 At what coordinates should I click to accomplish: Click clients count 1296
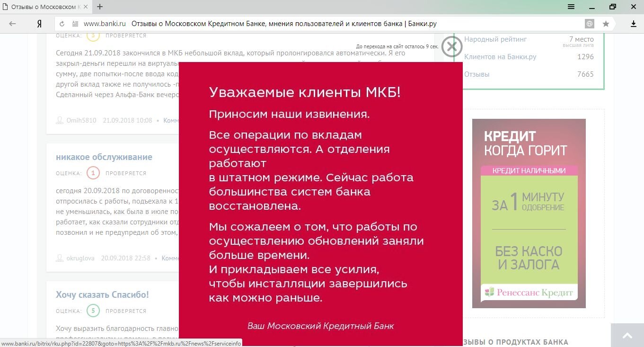585,57
